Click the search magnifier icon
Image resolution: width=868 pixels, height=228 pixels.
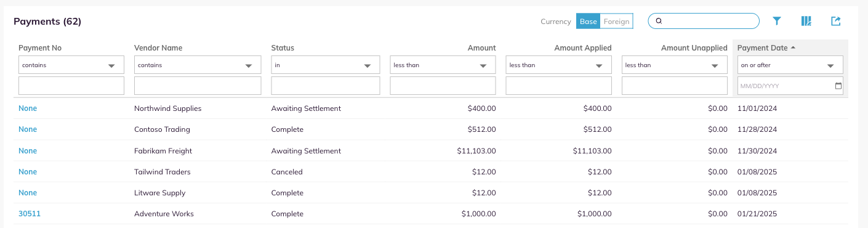pyautogui.click(x=659, y=22)
